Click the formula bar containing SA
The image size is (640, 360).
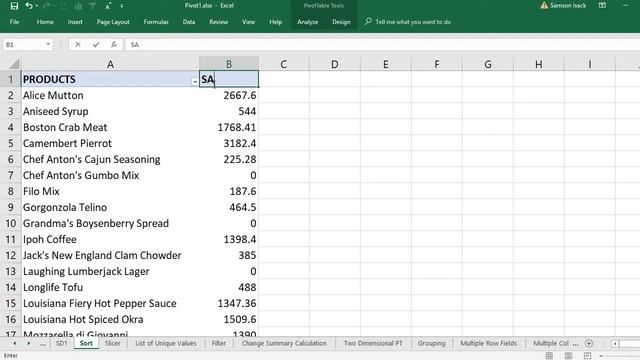point(382,44)
